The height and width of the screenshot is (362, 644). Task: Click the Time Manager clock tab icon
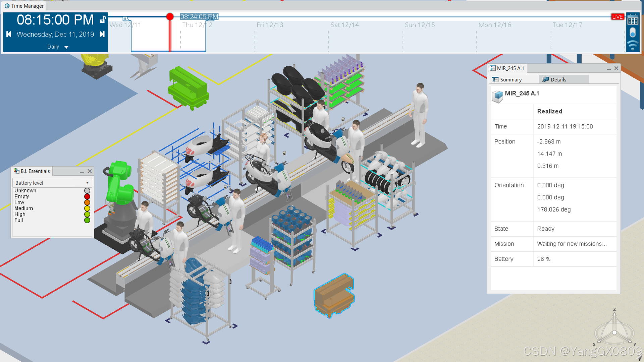(7, 6)
